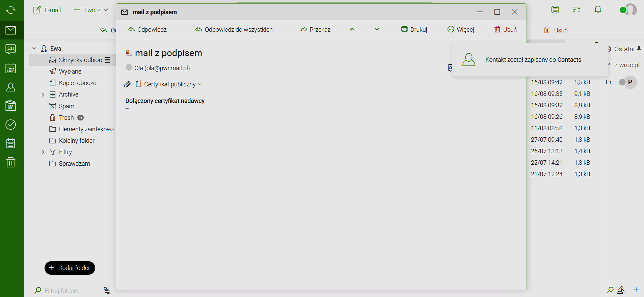Collapse the Ewa account tree
Image resolution: width=644 pixels, height=297 pixels.
point(34,49)
